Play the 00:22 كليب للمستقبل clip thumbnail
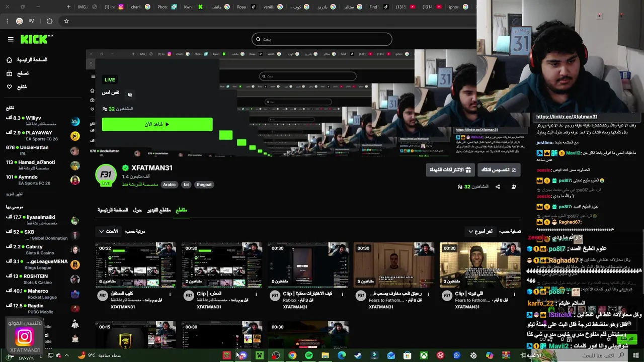The height and width of the screenshot is (362, 644). tap(136, 265)
